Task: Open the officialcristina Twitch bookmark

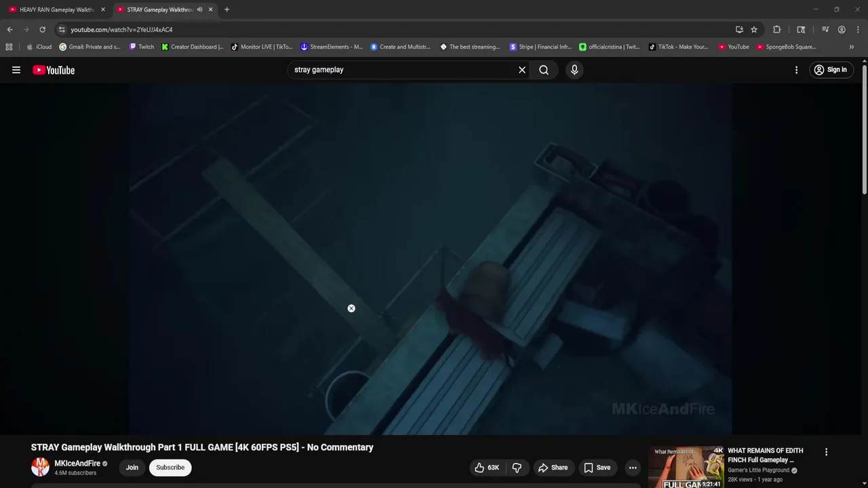Action: point(609,47)
